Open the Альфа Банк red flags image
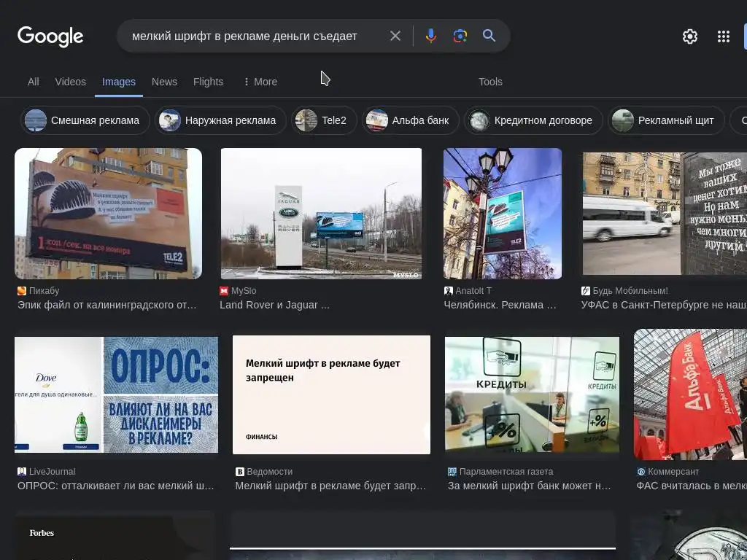Screen dimensions: 747x560 (x=690, y=394)
